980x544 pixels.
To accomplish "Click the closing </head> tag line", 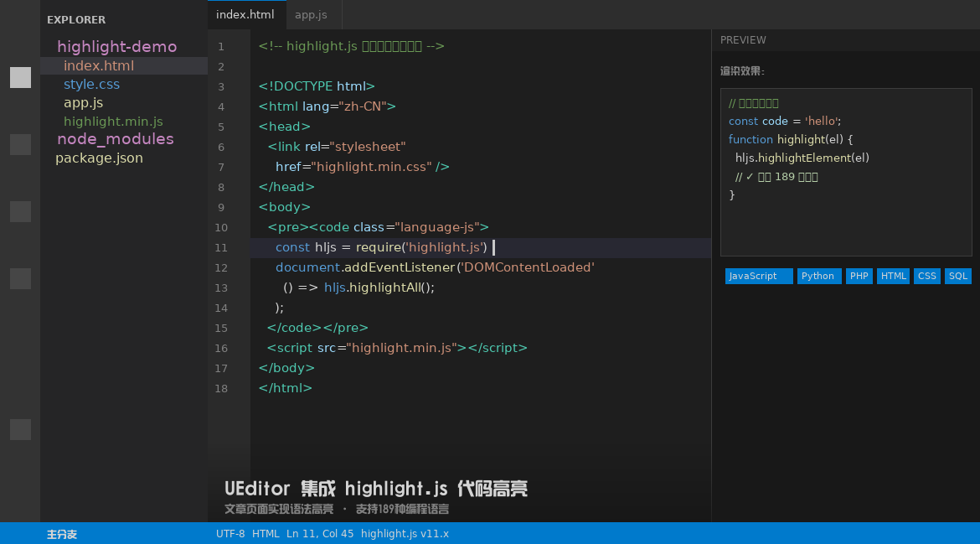I will [x=286, y=187].
